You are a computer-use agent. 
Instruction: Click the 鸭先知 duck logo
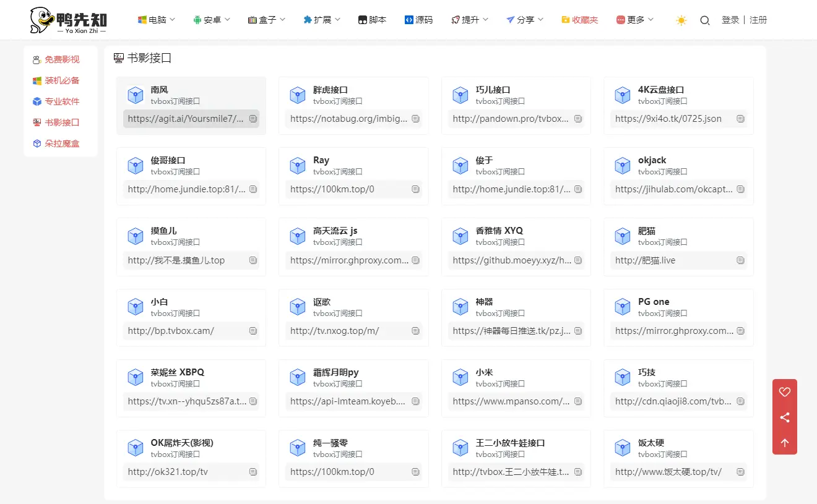(68, 20)
